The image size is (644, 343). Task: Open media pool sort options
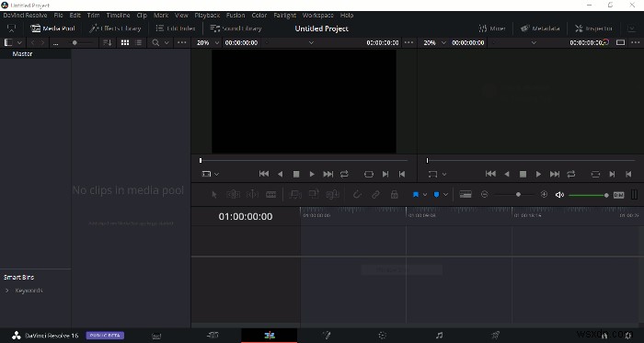click(108, 42)
